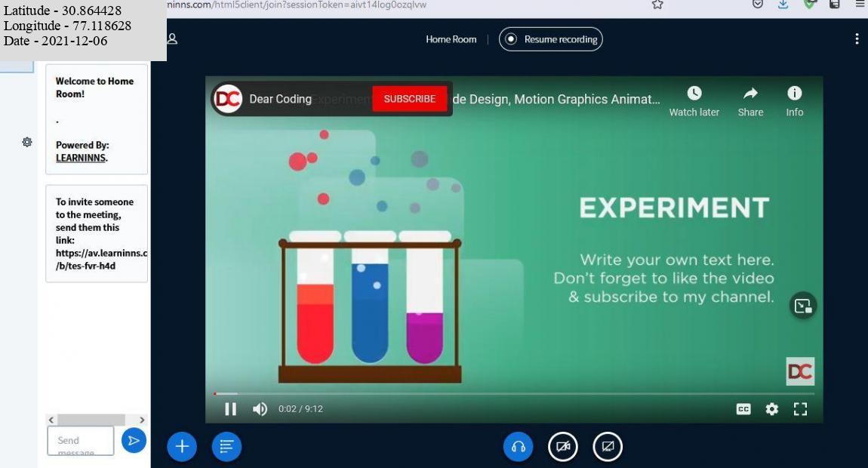Click the settings gear in left sidebar

[26, 143]
